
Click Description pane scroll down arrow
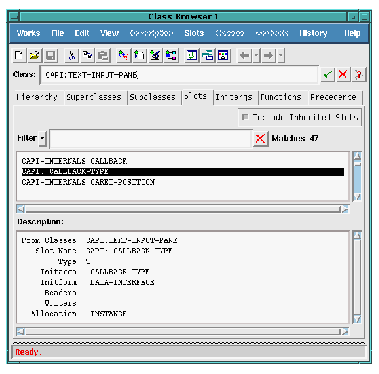357,319
